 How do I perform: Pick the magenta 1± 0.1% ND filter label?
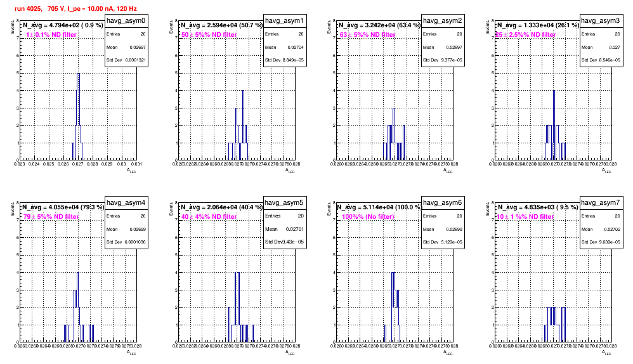51,35
